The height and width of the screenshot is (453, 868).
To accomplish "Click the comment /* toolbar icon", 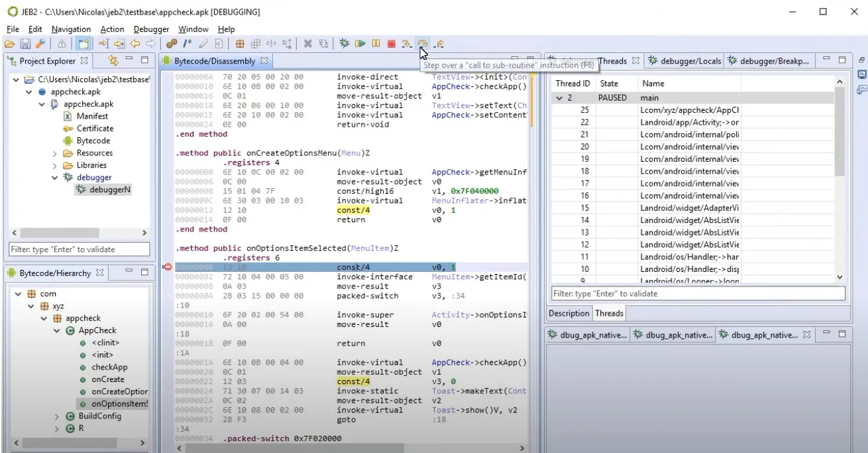I will [x=188, y=44].
